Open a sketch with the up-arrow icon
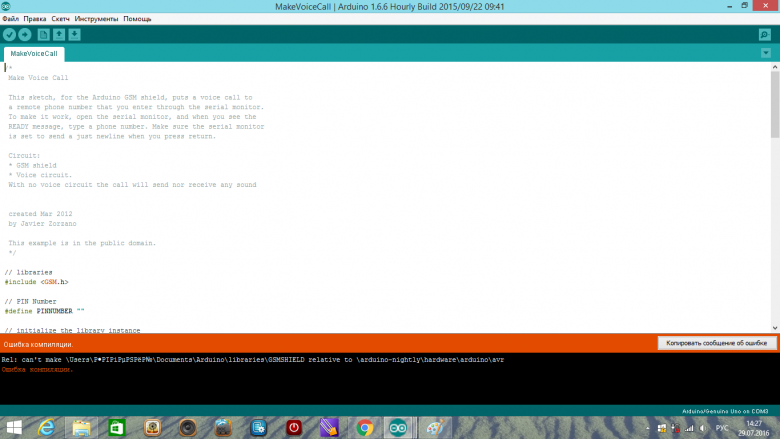 point(59,34)
